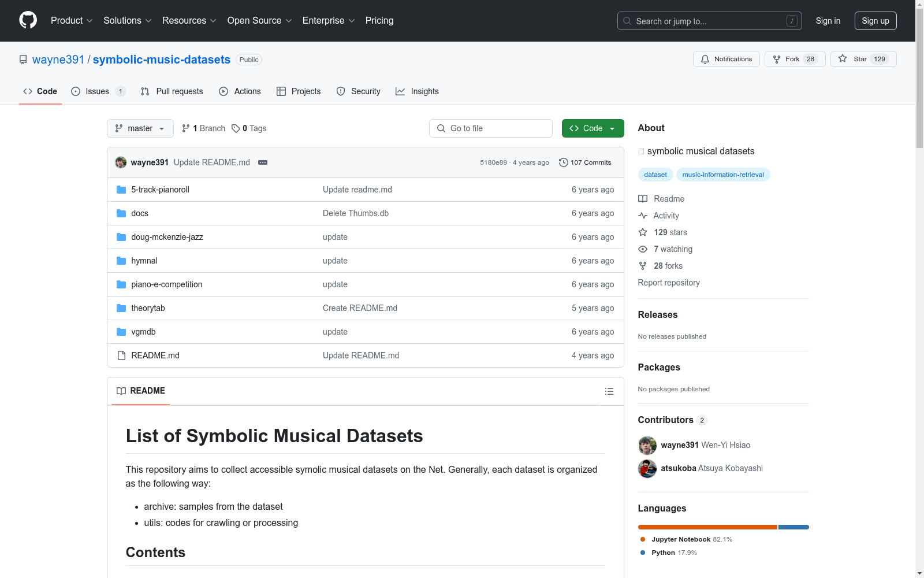Expand the Solutions menu
This screenshot has height=578, width=924.
[x=128, y=21]
